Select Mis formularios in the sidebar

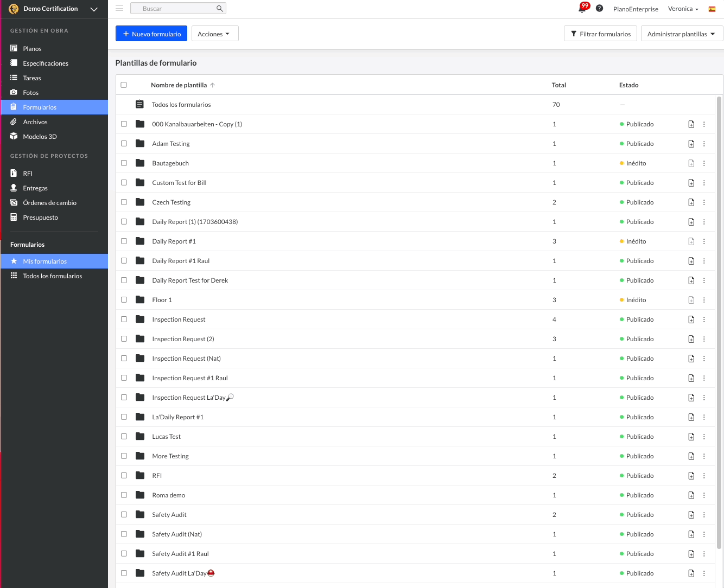coord(54,261)
